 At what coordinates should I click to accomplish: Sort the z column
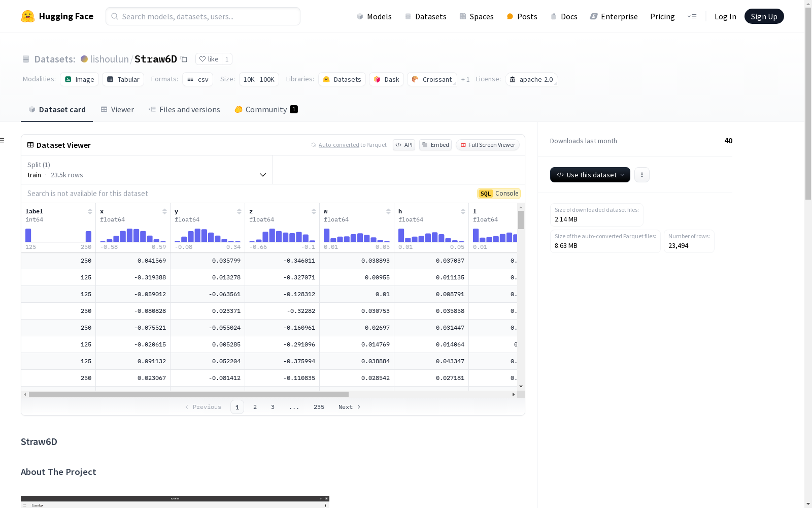(x=314, y=211)
